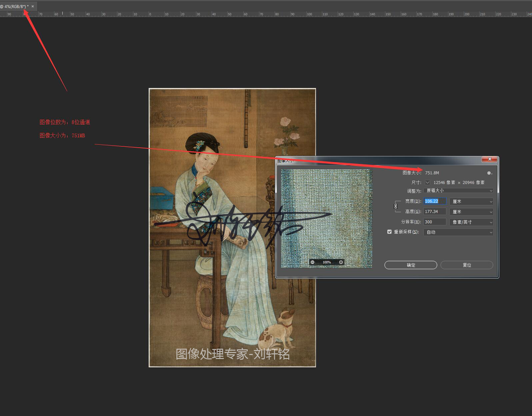This screenshot has width=532, height=416.
Task: Click the 复位 button
Action: [x=467, y=265]
